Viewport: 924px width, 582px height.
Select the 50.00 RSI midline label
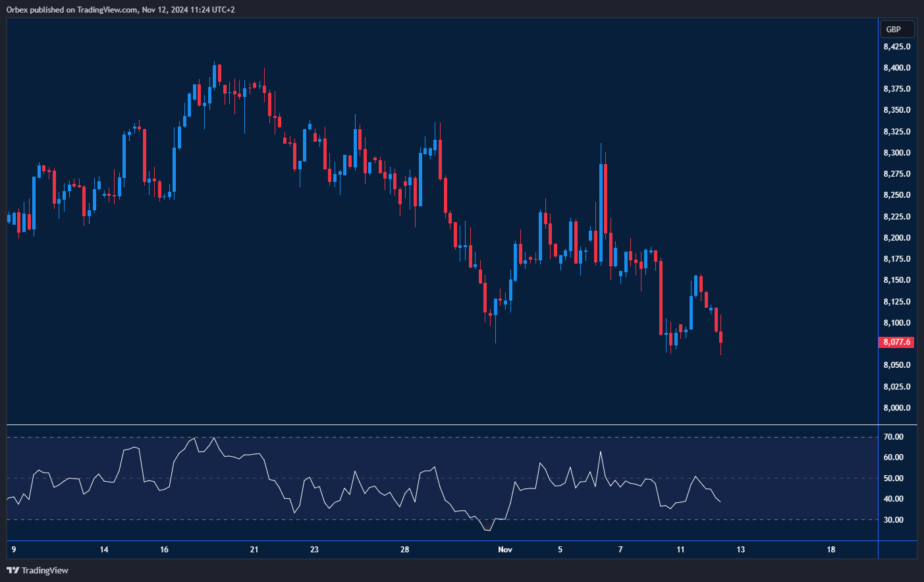[x=893, y=479]
